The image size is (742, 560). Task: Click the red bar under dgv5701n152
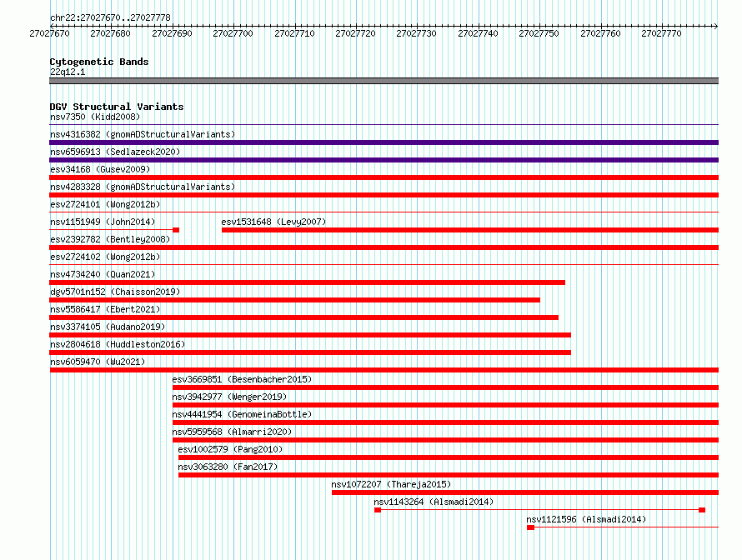pyautogui.click(x=294, y=300)
